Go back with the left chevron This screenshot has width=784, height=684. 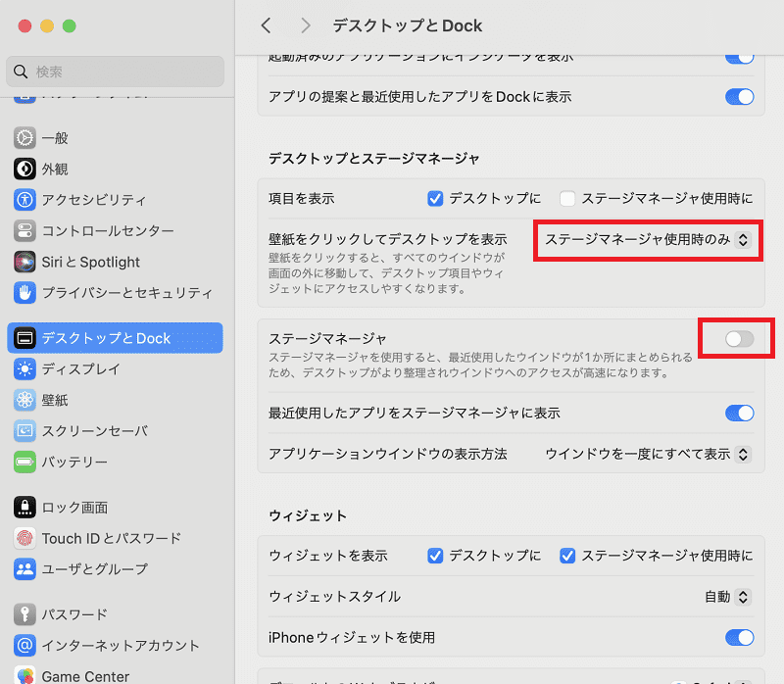coord(266,25)
